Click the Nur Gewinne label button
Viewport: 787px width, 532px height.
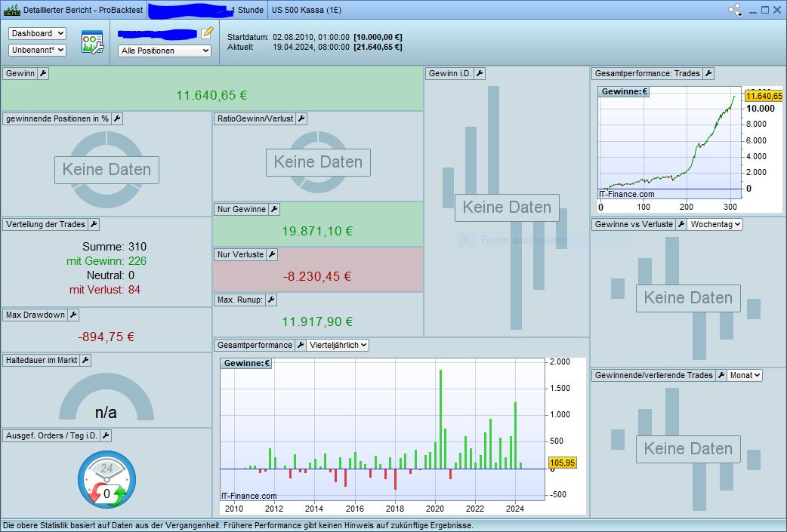coord(242,210)
